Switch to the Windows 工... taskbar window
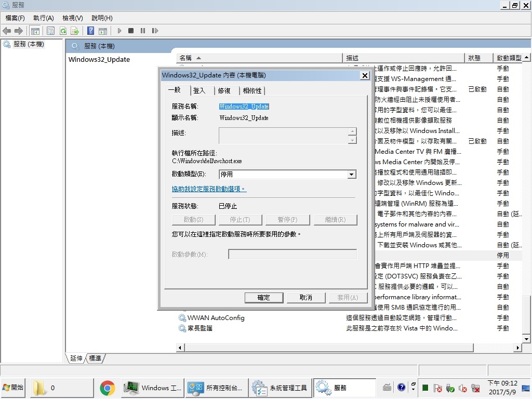This screenshot has height=399, width=532. point(153,388)
